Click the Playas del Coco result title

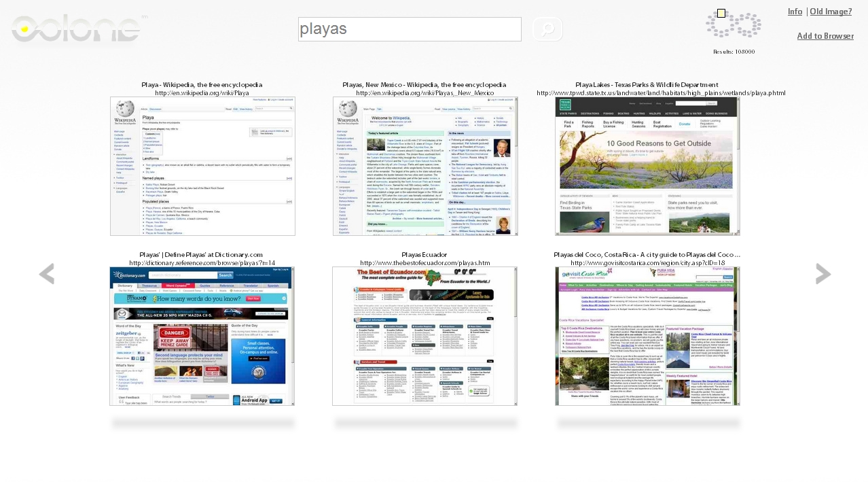click(x=647, y=255)
